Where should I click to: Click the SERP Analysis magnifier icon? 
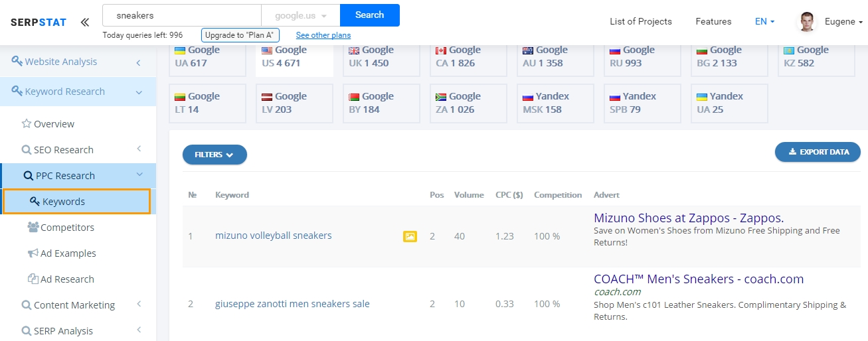[x=27, y=331]
